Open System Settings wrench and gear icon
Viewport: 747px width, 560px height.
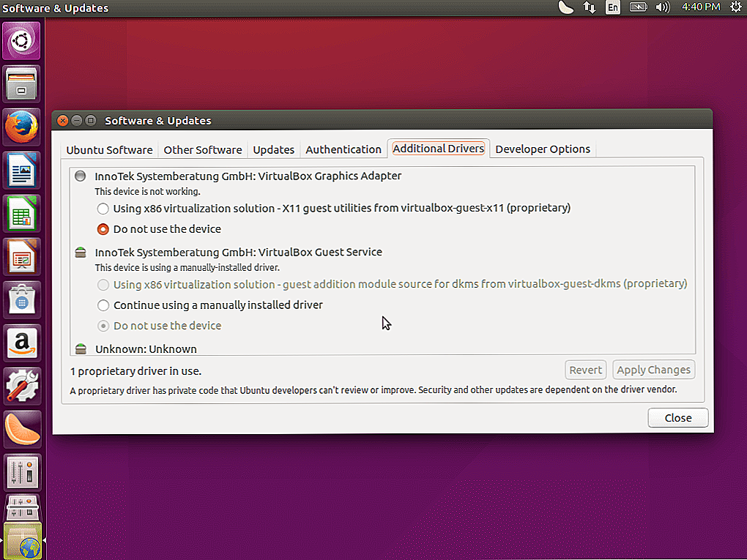[x=21, y=387]
